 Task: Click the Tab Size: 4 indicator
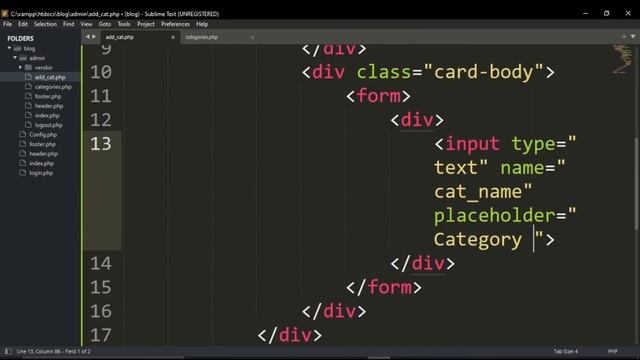(565, 351)
